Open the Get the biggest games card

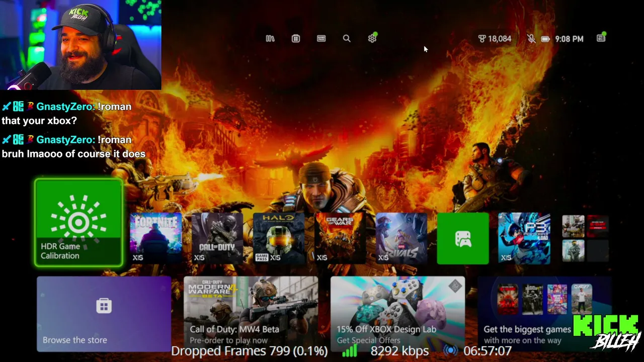[x=545, y=314]
